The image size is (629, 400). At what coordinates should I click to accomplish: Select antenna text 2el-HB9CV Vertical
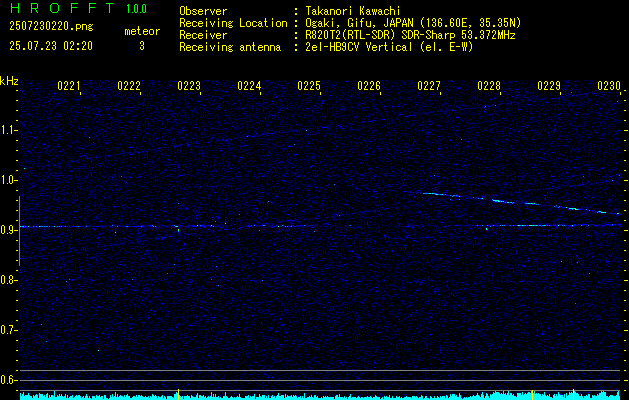(359, 47)
